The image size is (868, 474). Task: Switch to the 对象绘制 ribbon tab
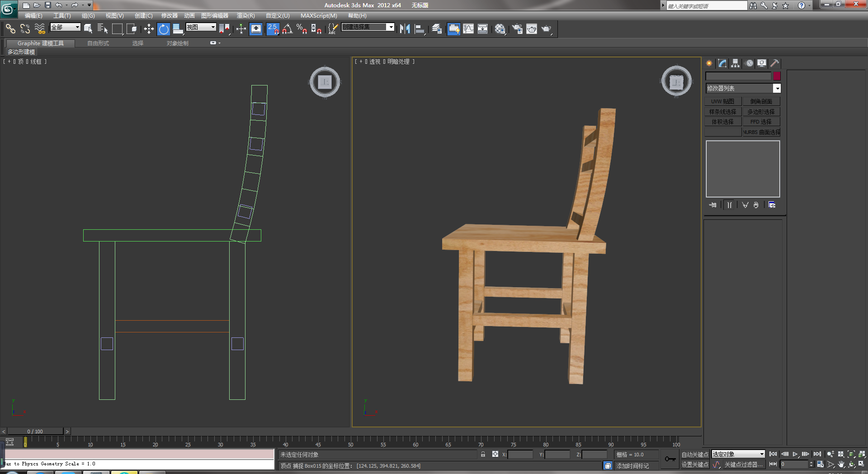178,43
